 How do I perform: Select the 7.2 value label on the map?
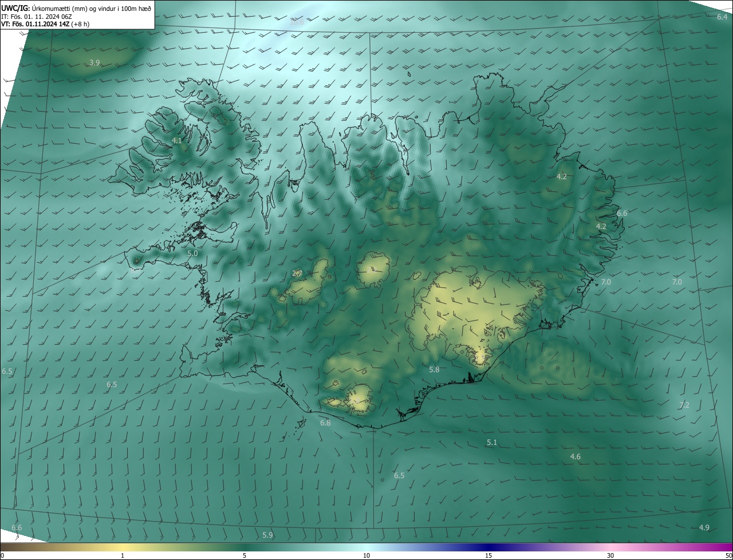click(684, 405)
